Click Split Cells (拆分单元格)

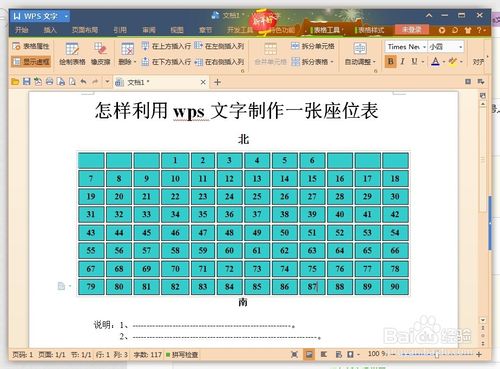pyautogui.click(x=313, y=46)
